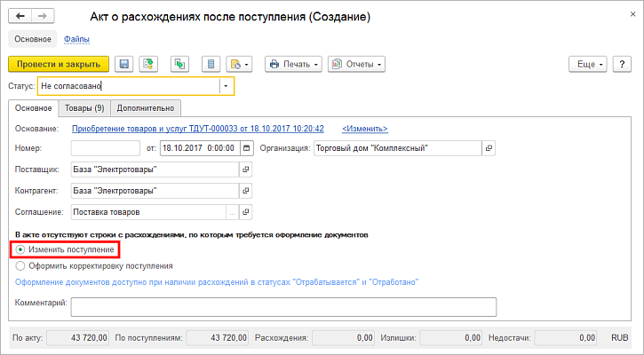Screen dimensions: 644x355
Task: Click into the Комментарий text field
Action: [x=282, y=306]
